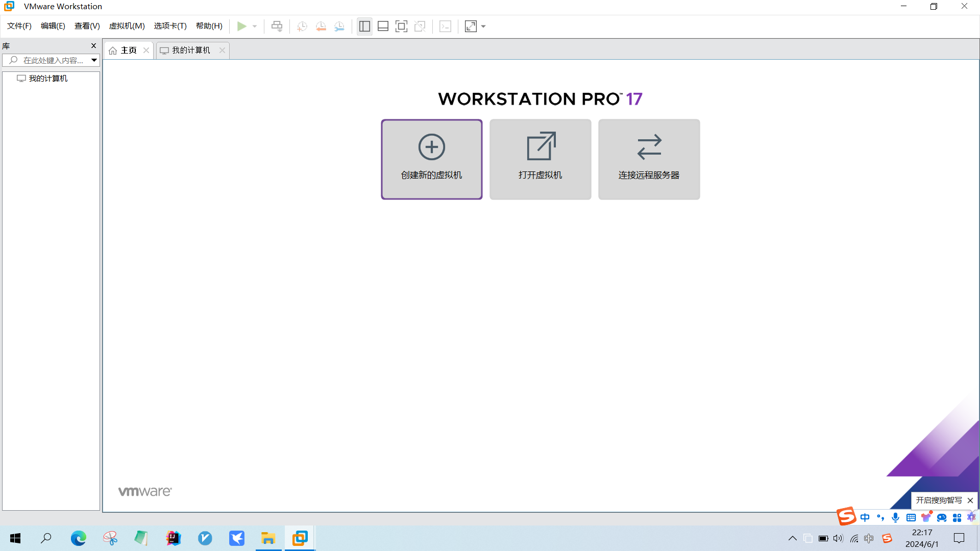
Task: Click the library search input field
Action: [53, 60]
